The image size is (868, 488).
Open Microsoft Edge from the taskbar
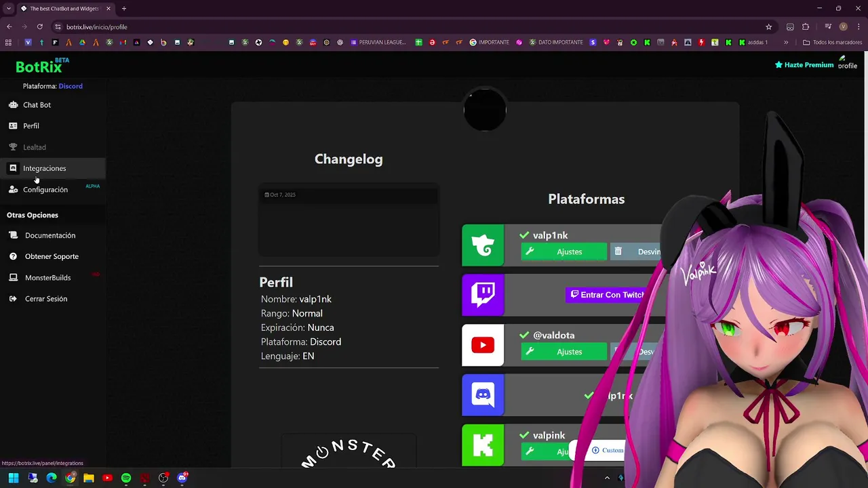coord(52,478)
